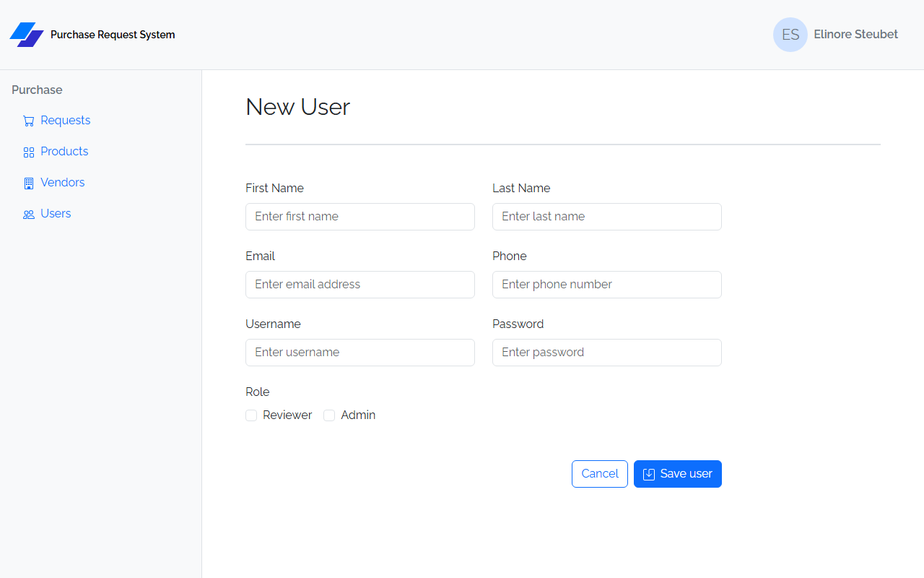Viewport: 924px width, 578px height.
Task: Focus the Phone number input field
Action: point(607,285)
